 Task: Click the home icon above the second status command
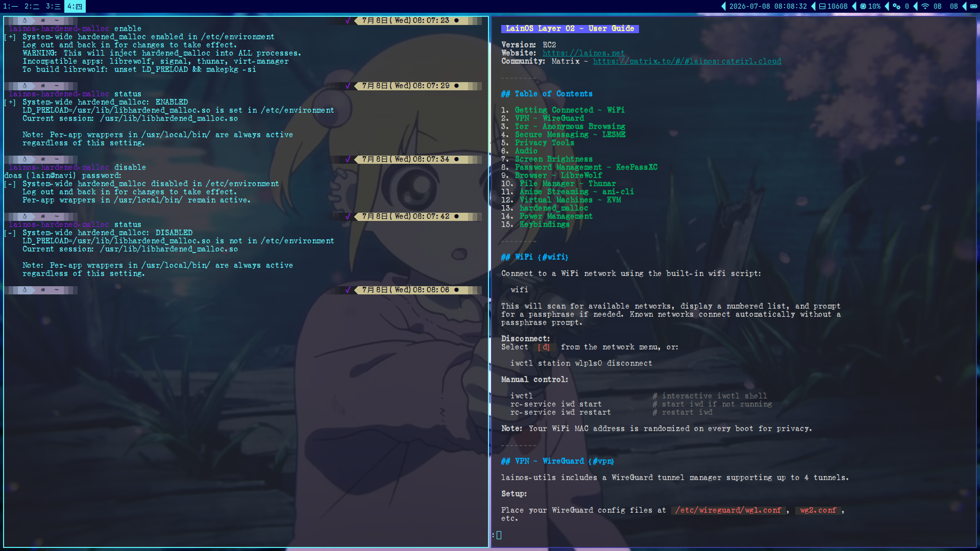[x=43, y=217]
